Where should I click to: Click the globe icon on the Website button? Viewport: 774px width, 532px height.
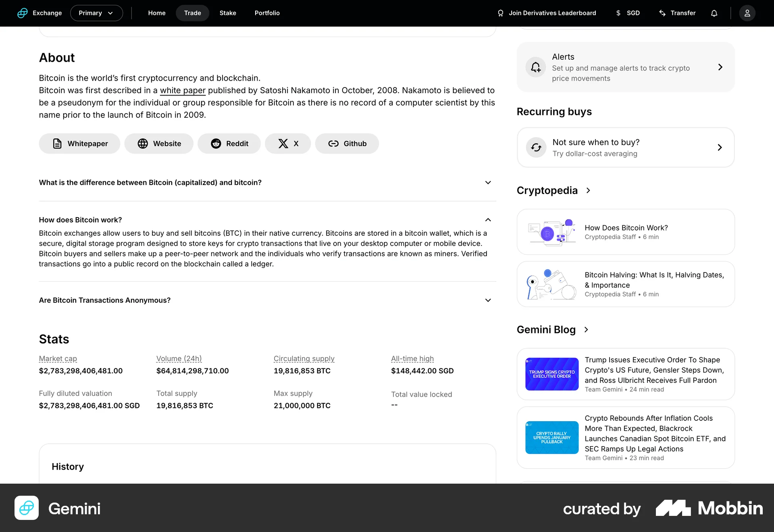click(143, 143)
